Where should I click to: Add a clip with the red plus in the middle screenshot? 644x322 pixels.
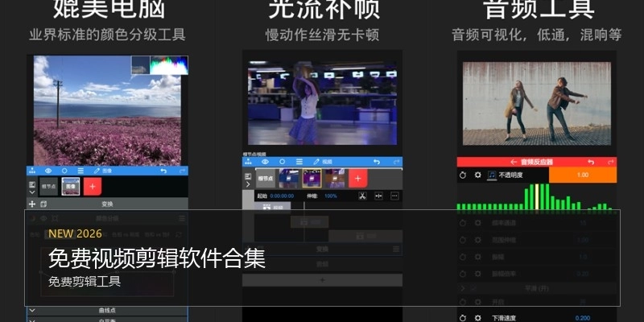coord(357,178)
